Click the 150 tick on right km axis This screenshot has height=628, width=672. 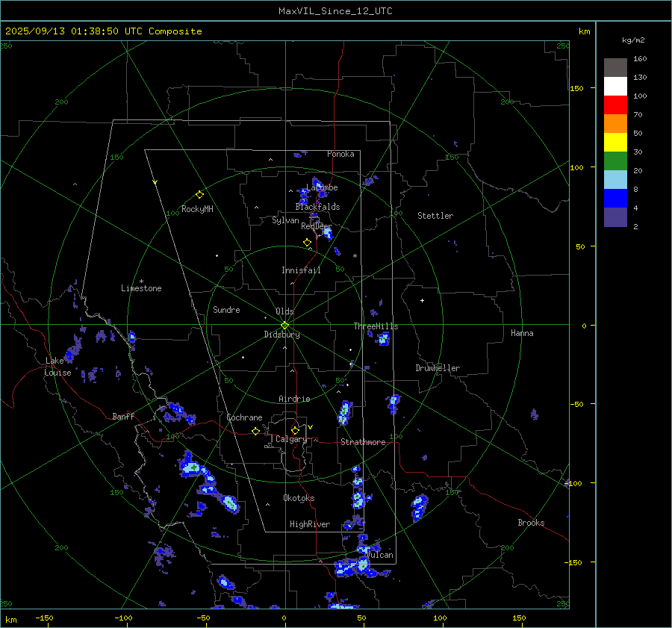576,88
